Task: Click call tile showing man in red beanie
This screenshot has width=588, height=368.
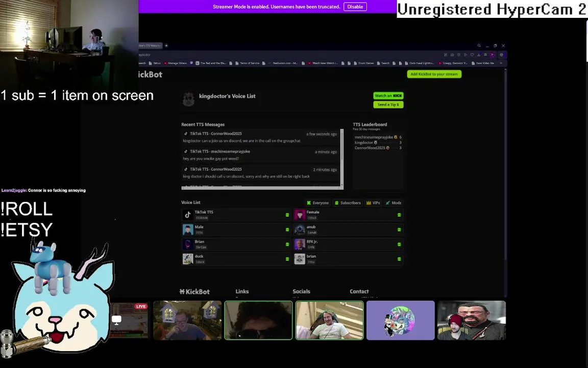Action: pyautogui.click(x=472, y=320)
